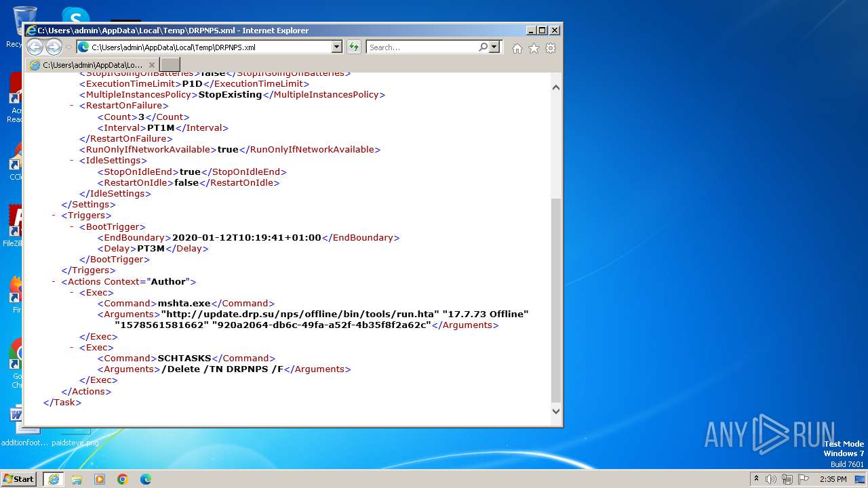Screen dimensions: 868x488
Task: Click the /Delete /TN DRPNPS /F text
Action: [x=222, y=369]
